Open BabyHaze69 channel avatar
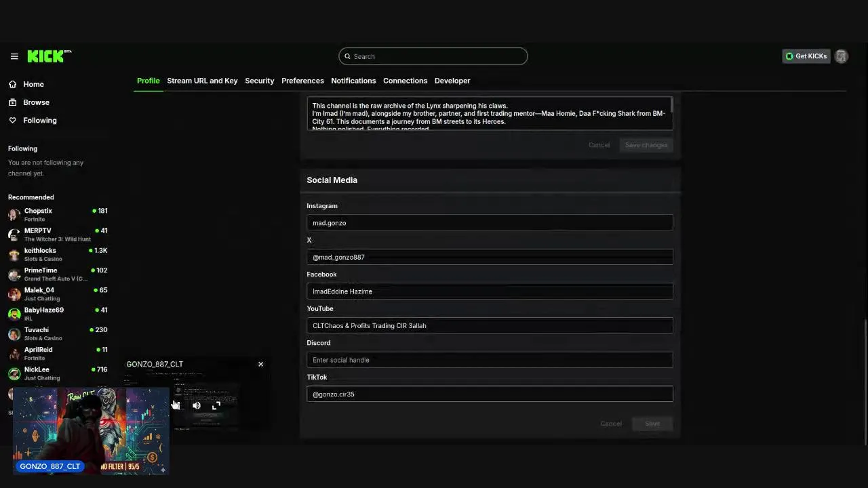Viewport: 868px width, 488px height. (x=14, y=314)
